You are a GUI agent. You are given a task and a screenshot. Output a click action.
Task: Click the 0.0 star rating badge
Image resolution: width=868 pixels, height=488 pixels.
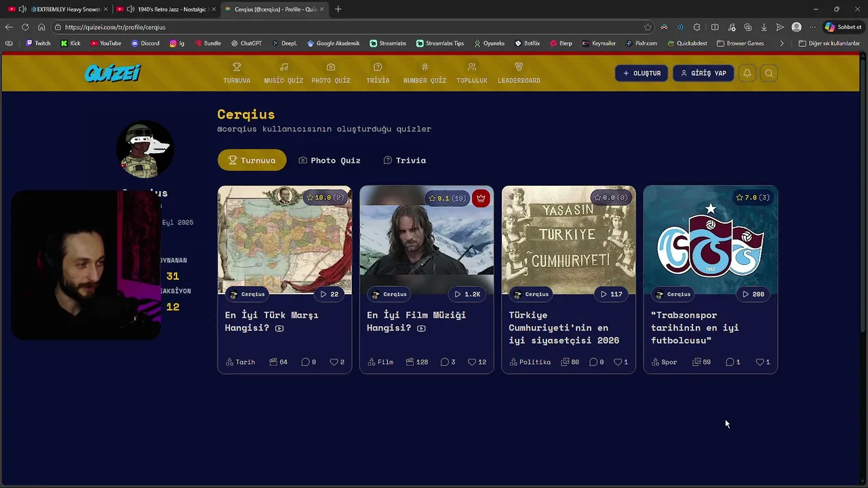[x=610, y=198]
